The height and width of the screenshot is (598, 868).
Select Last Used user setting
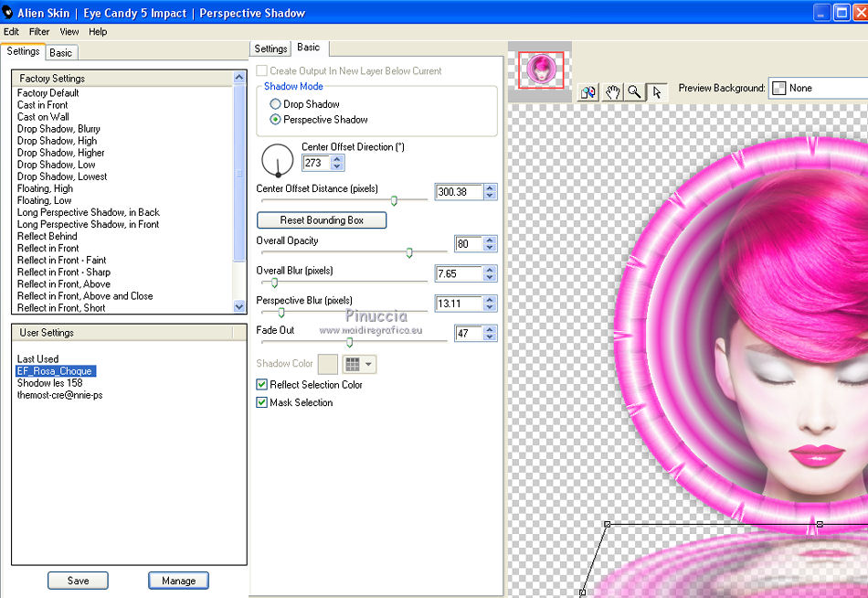click(37, 359)
